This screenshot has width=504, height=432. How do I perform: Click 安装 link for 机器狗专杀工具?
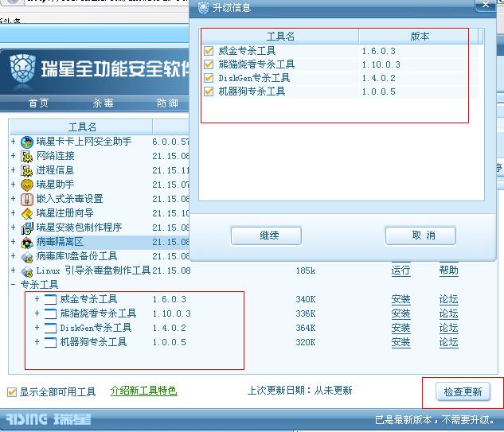[400, 342]
